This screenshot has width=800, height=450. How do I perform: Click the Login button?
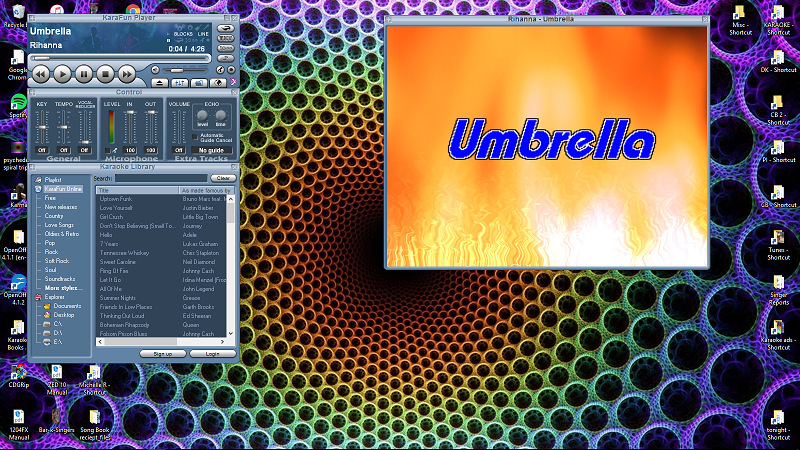click(x=212, y=353)
